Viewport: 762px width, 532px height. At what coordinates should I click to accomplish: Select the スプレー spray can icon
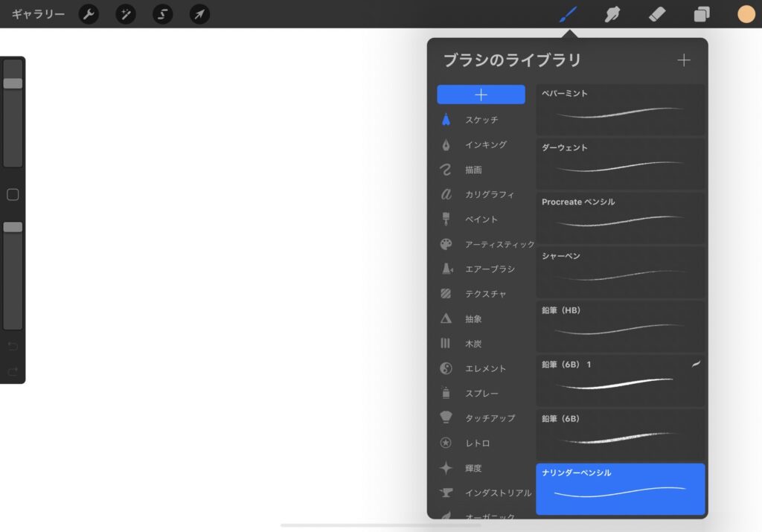(x=444, y=393)
